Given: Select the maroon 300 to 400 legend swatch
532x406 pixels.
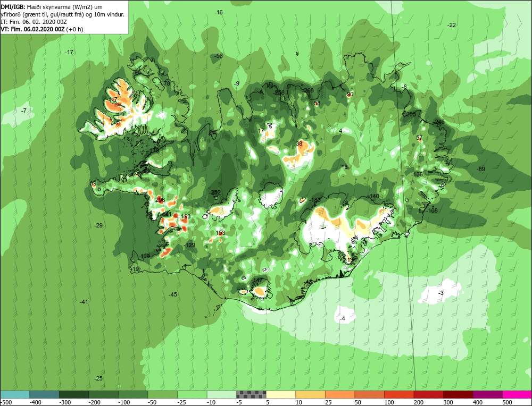Looking at the screenshot, I should click(x=458, y=394).
